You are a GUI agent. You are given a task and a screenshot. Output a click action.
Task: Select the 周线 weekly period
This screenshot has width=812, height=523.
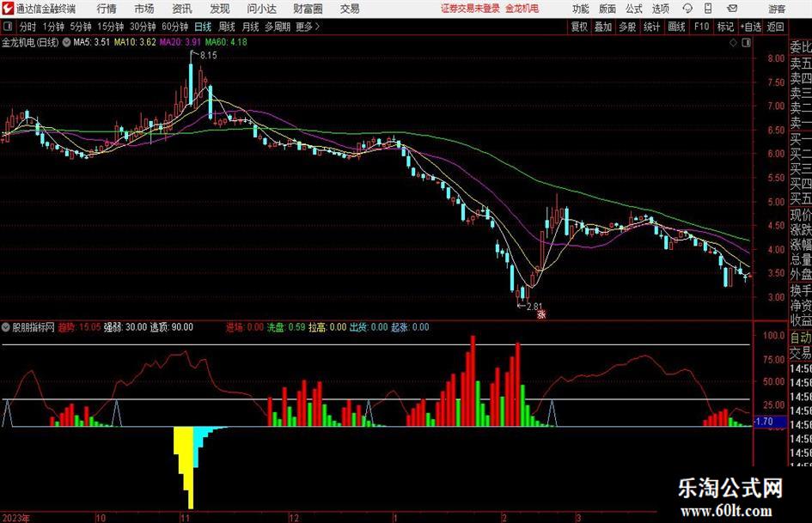(227, 27)
